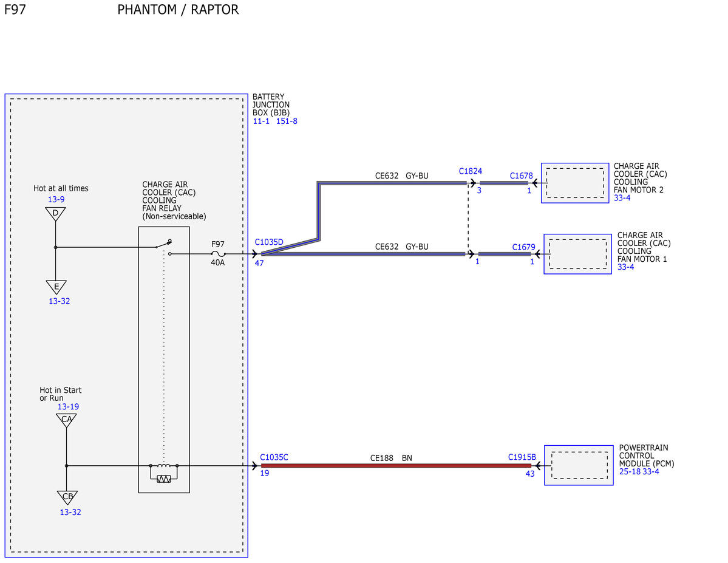Select the CB triangle connector symbol

click(x=67, y=497)
